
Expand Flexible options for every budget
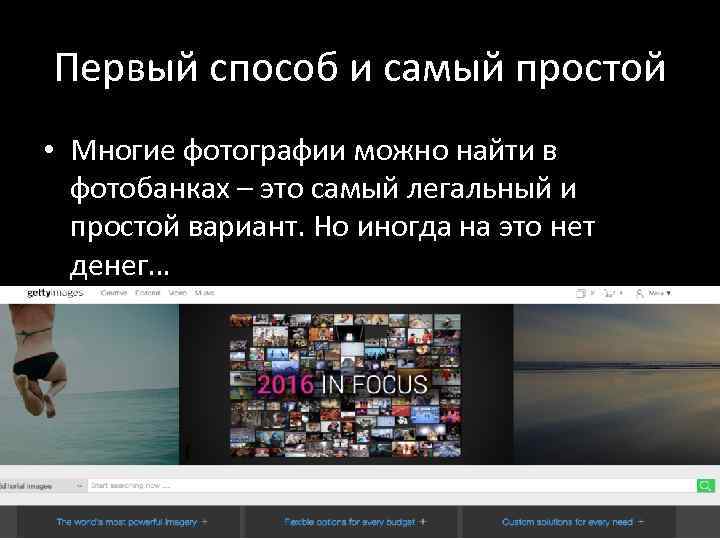pos(355,522)
